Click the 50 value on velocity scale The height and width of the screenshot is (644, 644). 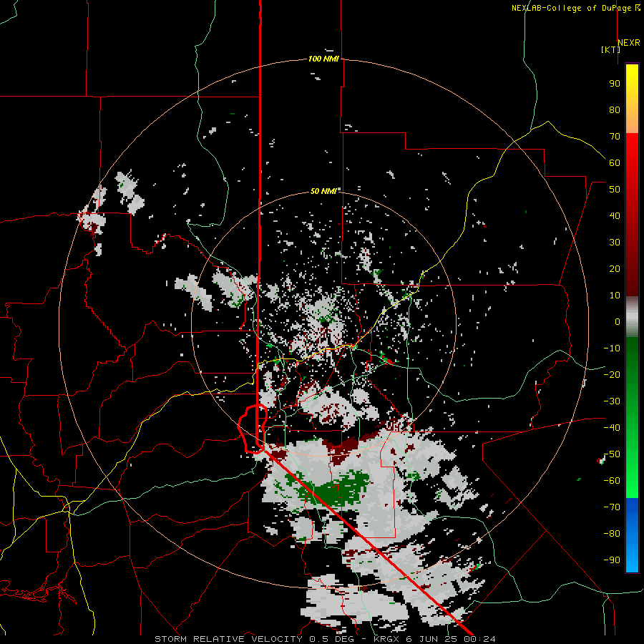pos(615,190)
